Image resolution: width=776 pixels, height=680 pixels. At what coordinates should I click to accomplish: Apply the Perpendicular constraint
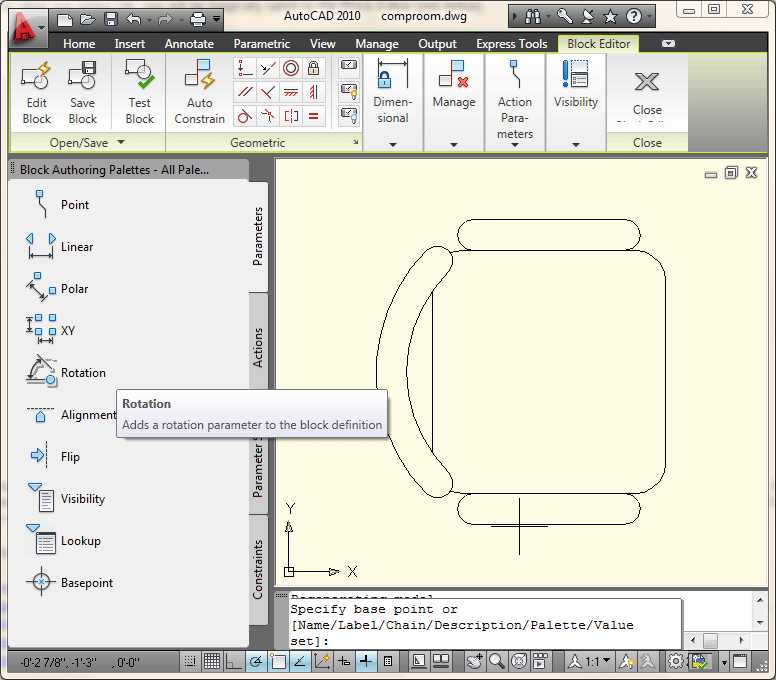coord(268,92)
